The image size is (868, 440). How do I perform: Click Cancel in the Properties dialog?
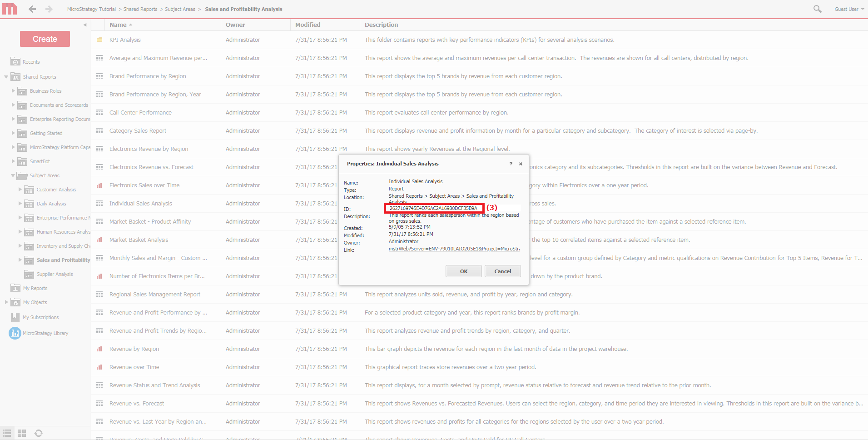[x=503, y=271]
